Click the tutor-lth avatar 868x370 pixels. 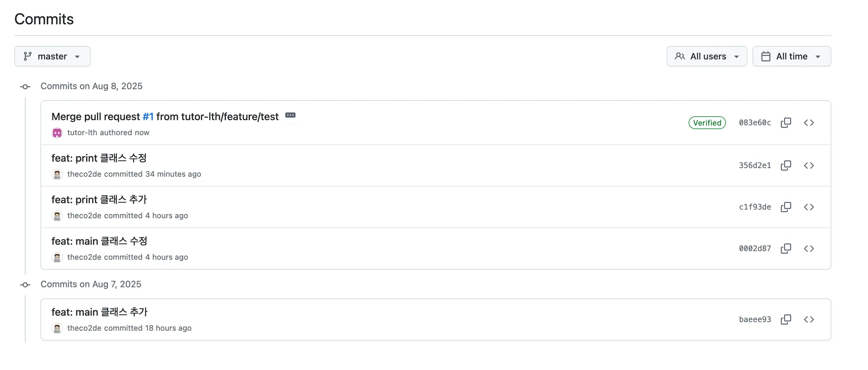coord(57,133)
